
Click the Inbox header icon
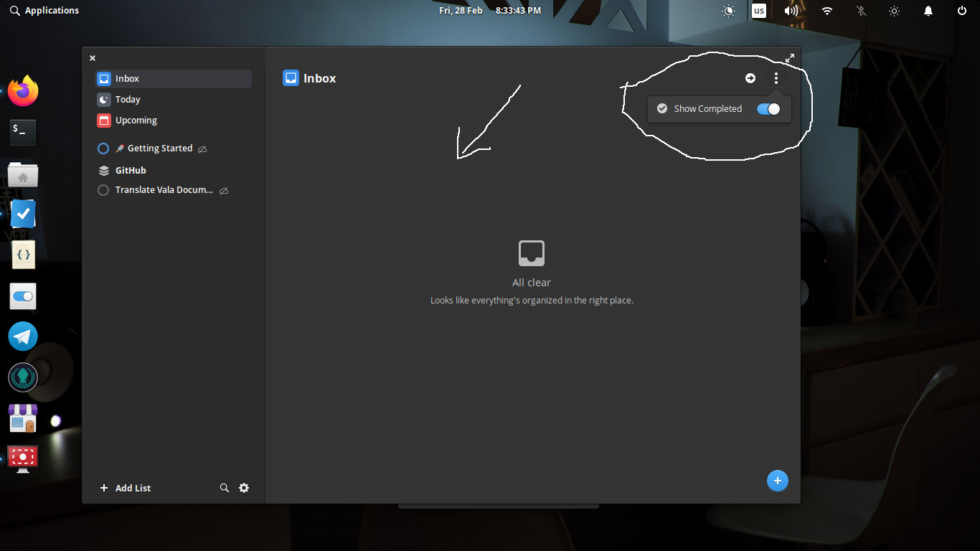tap(291, 78)
